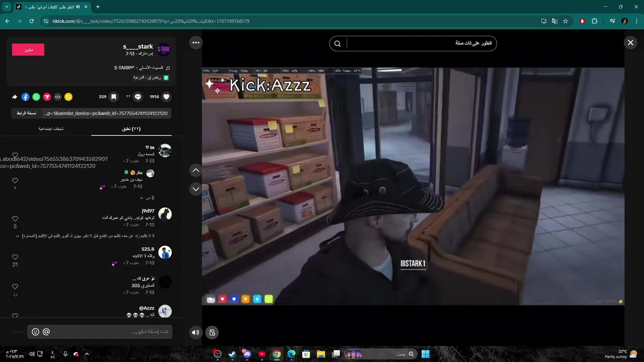Go to the previous video with the up arrow
644x362 pixels.
point(196,170)
